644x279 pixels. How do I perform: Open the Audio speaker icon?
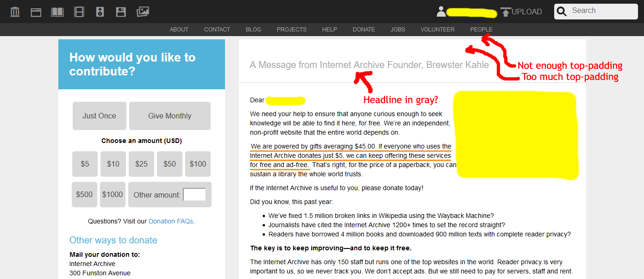pyautogui.click(x=100, y=12)
